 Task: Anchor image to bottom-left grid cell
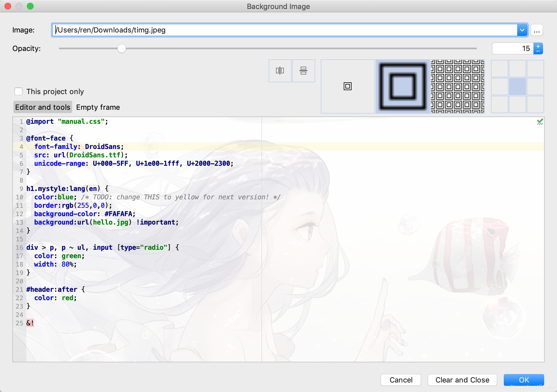point(500,104)
